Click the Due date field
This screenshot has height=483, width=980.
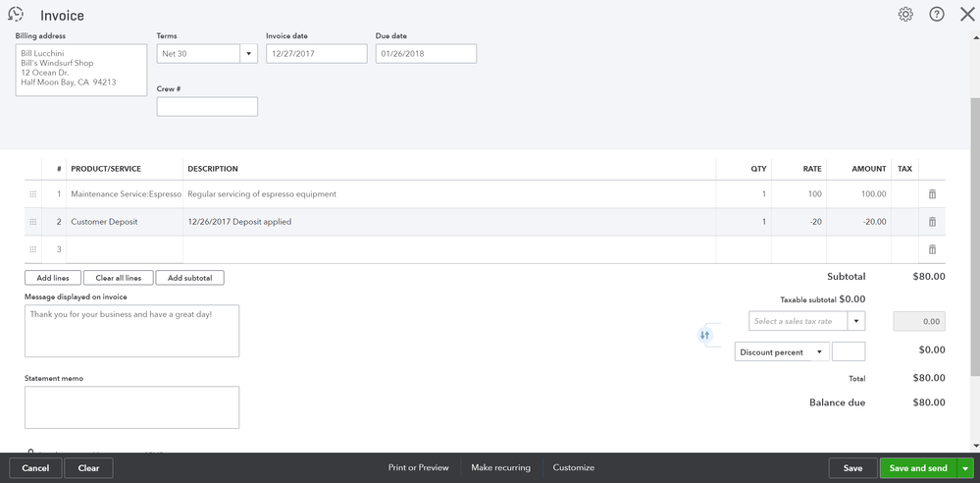427,53
